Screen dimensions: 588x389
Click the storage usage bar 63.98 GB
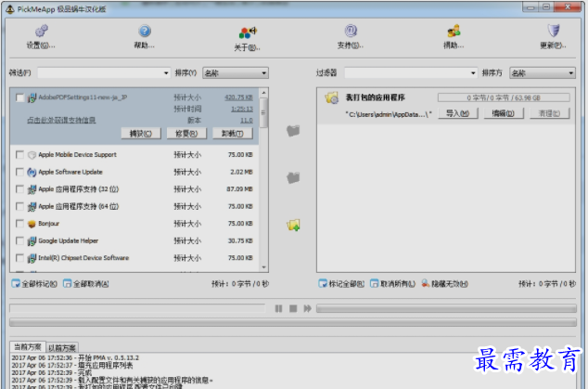click(504, 97)
